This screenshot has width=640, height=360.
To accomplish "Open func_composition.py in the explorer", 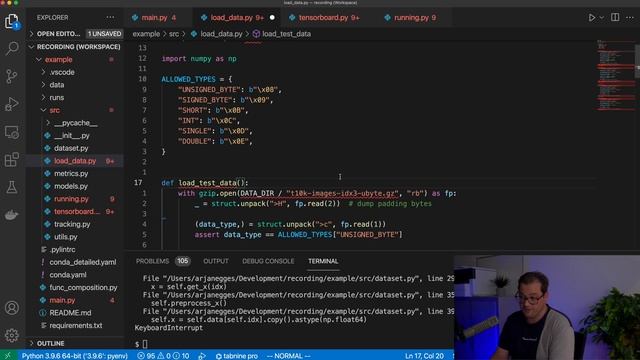I will click(75, 287).
